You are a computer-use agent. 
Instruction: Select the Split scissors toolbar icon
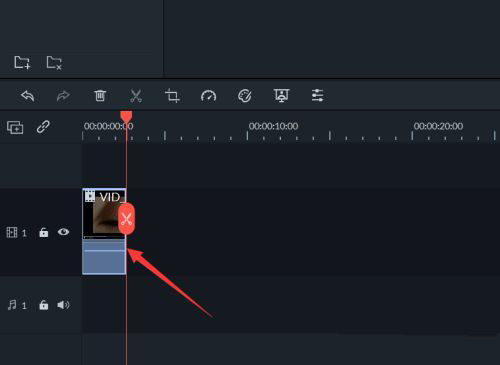point(136,96)
